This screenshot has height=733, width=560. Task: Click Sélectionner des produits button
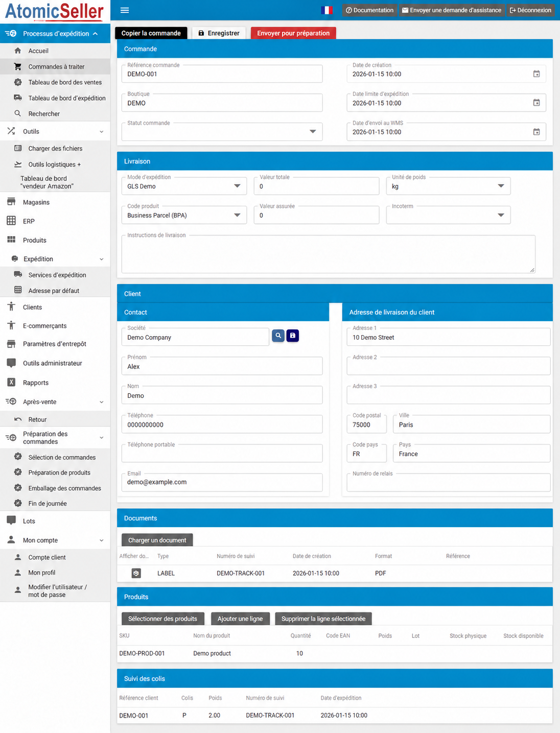162,619
